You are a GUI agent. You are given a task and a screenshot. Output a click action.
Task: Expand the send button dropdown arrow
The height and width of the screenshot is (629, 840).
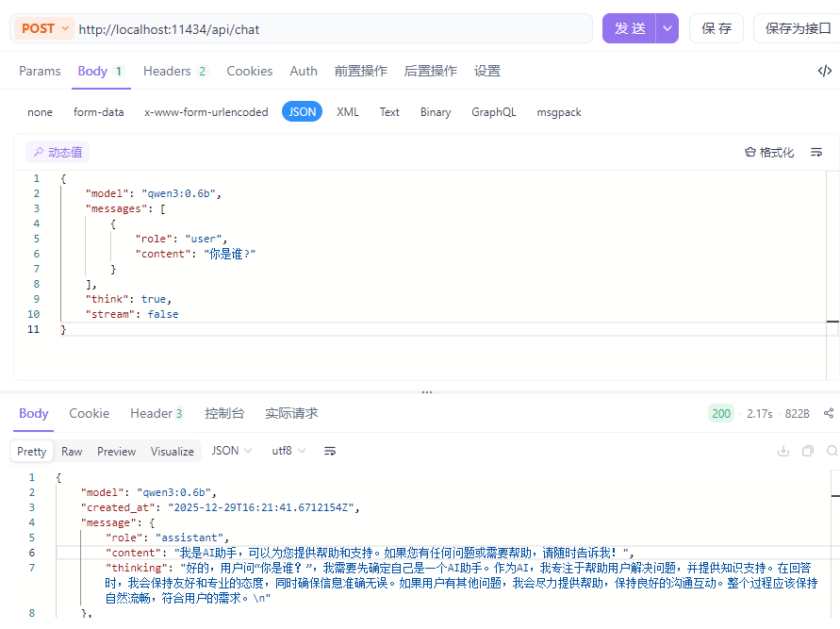(x=667, y=28)
